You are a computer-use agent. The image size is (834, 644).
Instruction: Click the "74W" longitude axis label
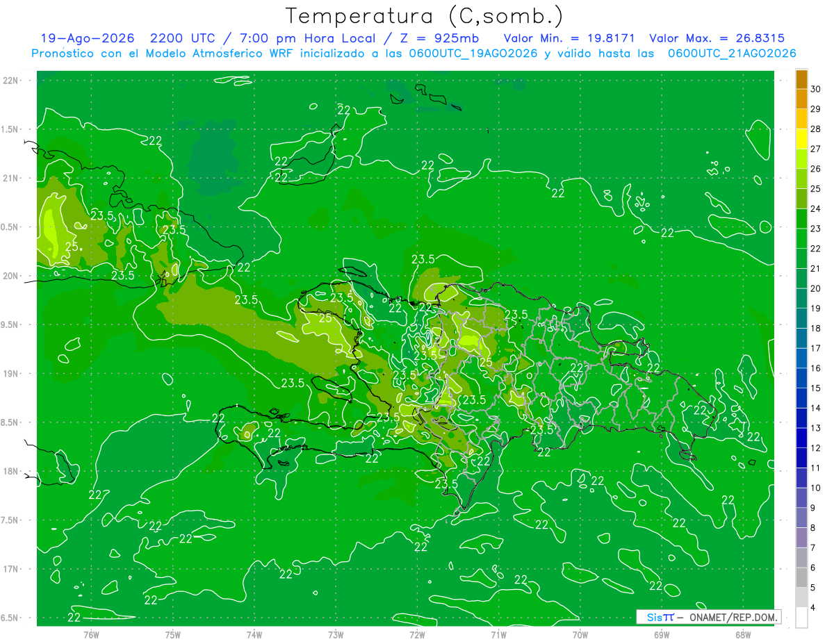(x=254, y=634)
